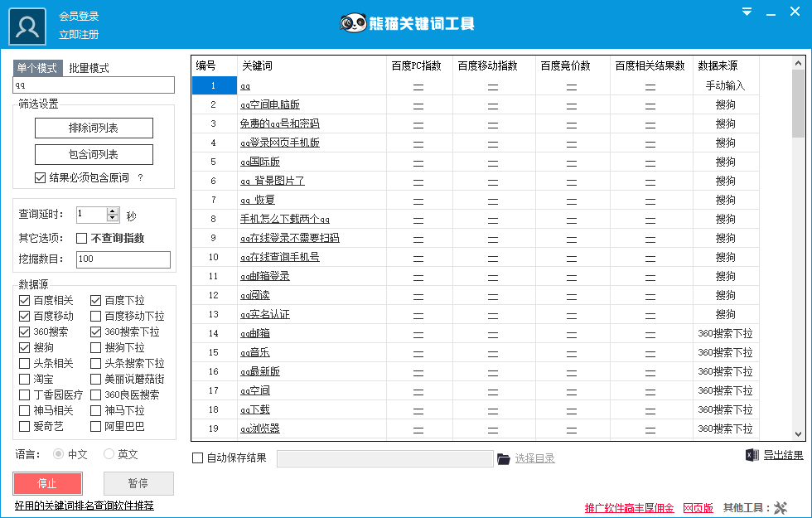Click the keyword qq邮箱登录
This screenshot has width=812, height=518.
(264, 276)
